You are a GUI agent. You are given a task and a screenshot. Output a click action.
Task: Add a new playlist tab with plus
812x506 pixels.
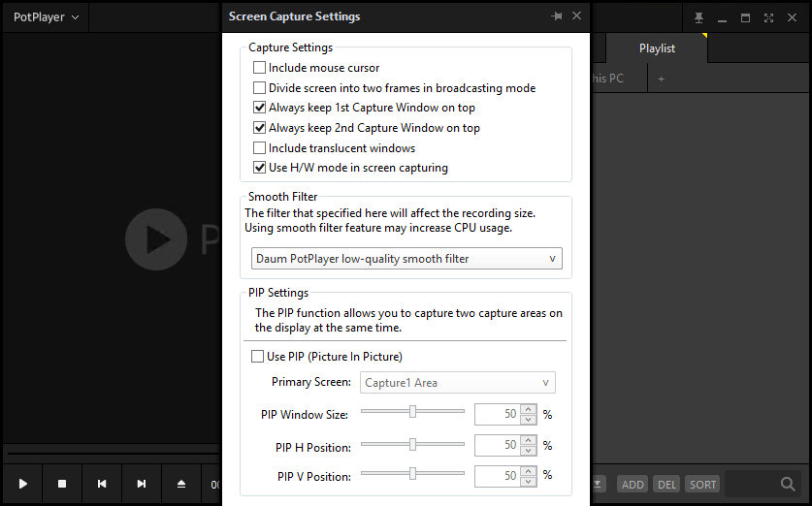661,79
